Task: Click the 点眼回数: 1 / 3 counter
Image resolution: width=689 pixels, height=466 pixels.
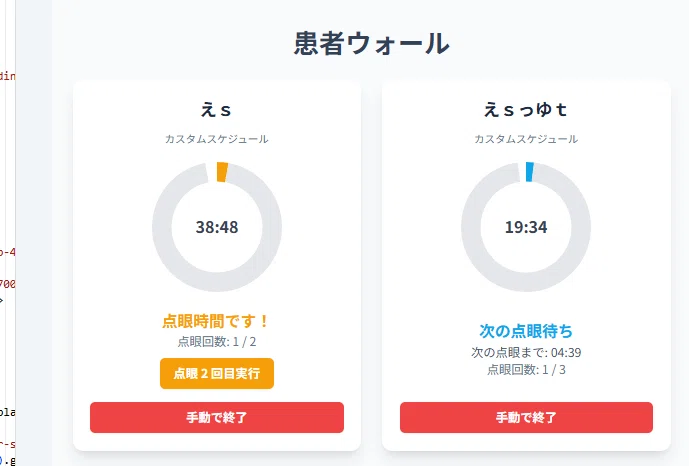Action: point(526,370)
